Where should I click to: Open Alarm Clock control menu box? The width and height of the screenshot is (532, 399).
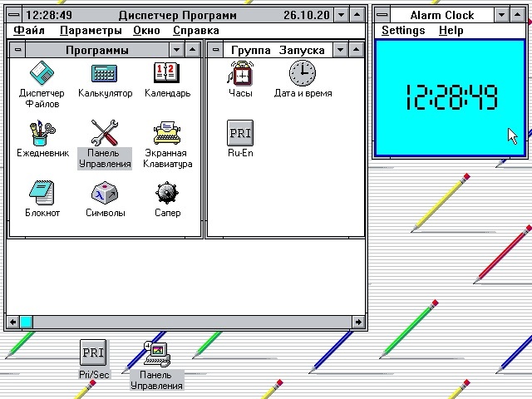[382, 15]
